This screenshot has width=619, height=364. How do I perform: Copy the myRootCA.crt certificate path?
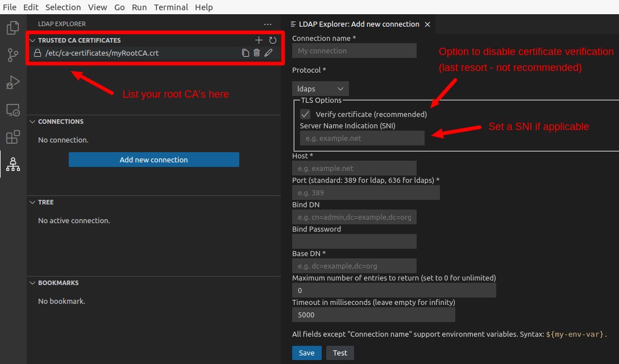click(x=245, y=53)
